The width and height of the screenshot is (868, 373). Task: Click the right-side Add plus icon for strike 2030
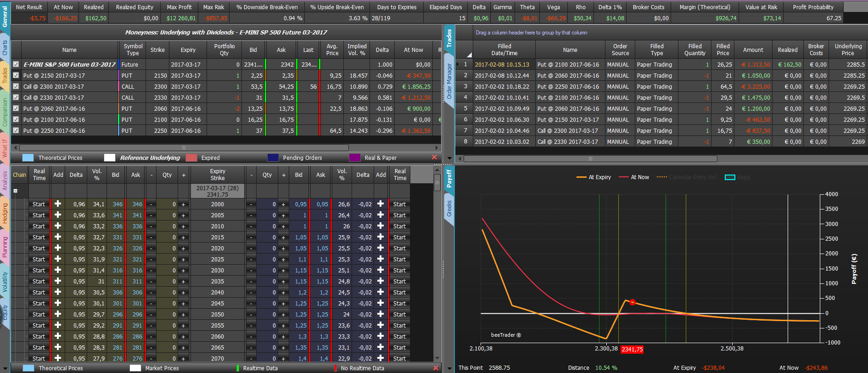(381, 270)
